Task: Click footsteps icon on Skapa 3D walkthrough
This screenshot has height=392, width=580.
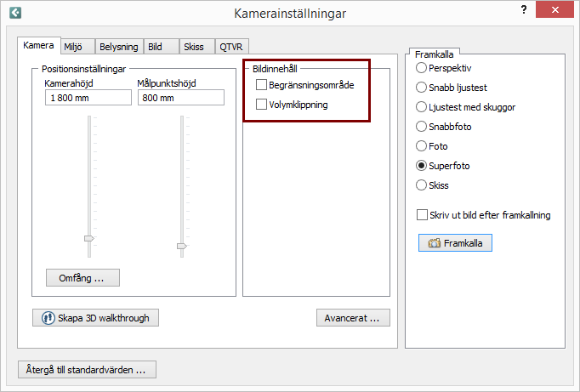Action: tap(48, 318)
